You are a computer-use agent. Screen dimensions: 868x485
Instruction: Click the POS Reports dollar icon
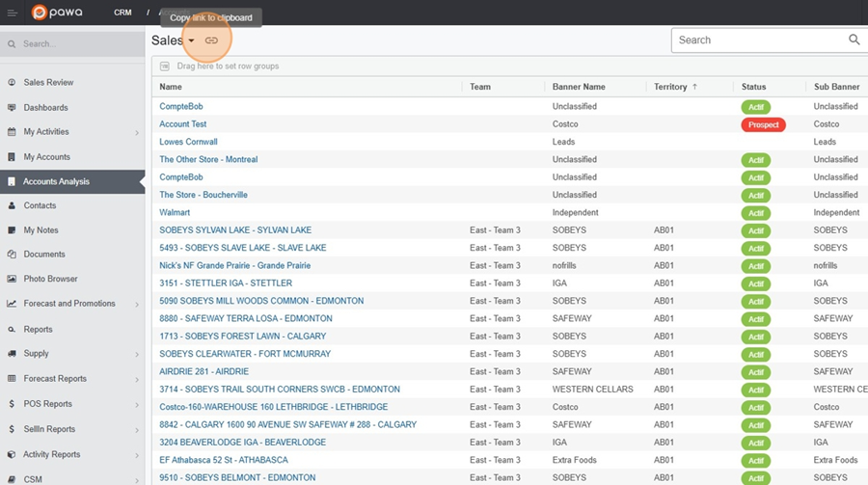12,404
